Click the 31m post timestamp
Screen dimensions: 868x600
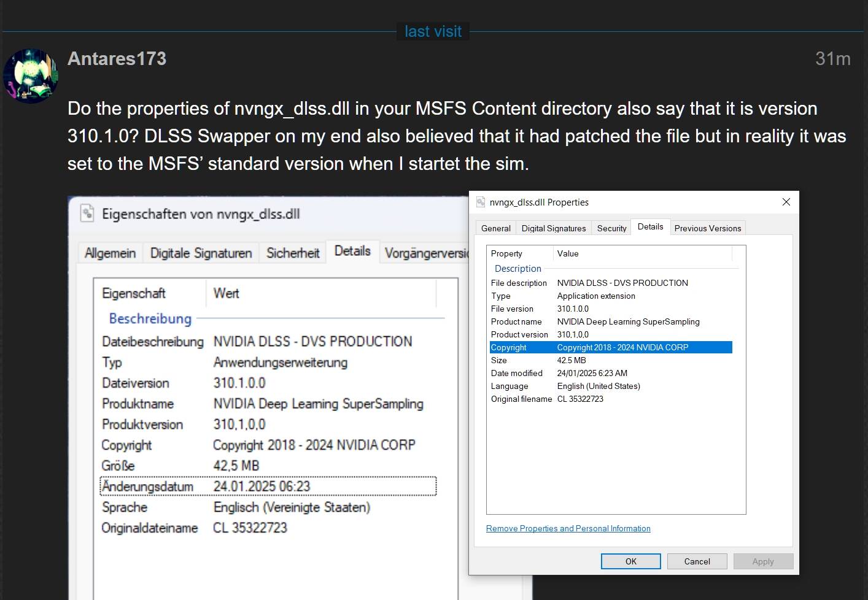[x=832, y=59]
